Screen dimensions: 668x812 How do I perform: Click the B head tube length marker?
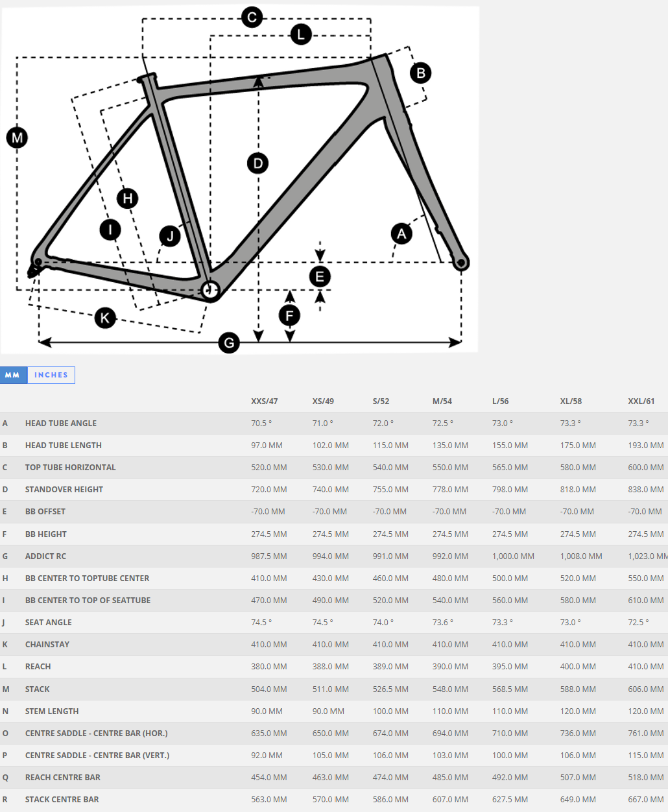tap(420, 73)
